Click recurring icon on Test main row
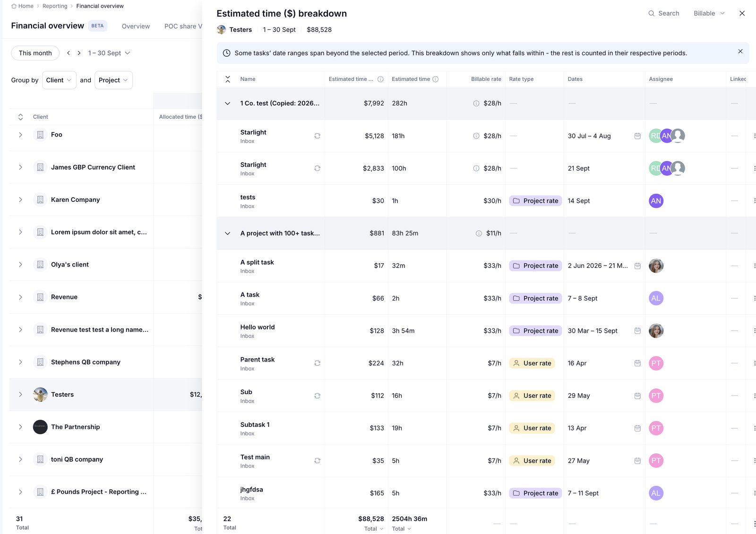 pyautogui.click(x=318, y=461)
